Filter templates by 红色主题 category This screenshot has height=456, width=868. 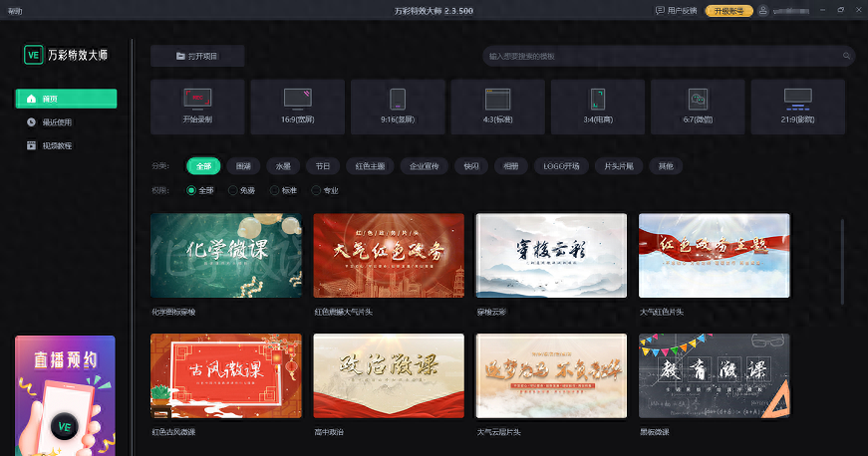click(x=371, y=166)
